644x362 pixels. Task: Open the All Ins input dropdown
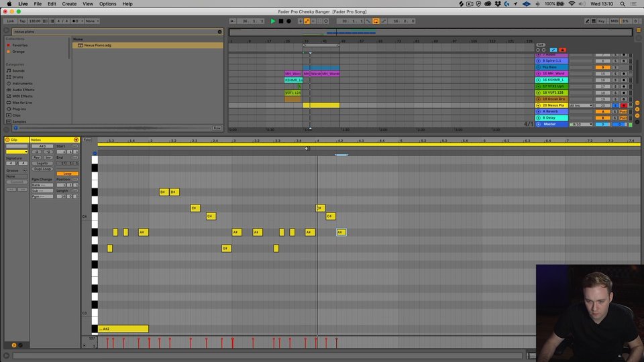pyautogui.click(x=581, y=105)
